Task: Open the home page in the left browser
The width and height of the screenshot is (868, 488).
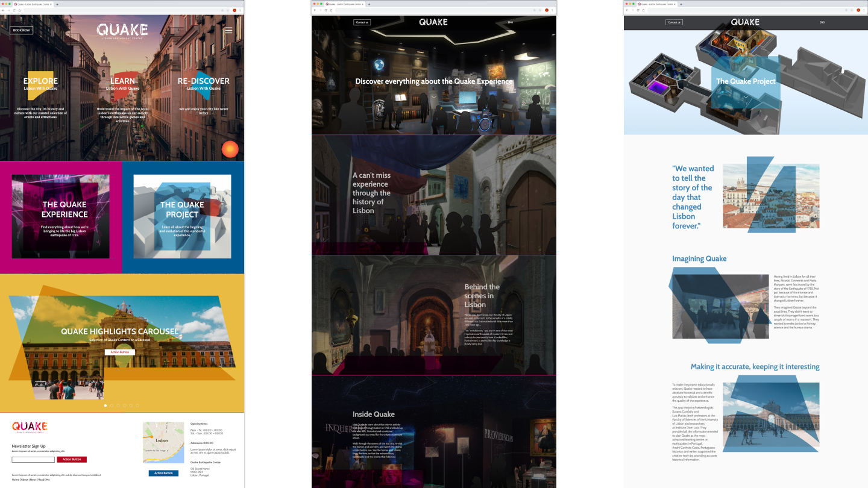Action: pos(19,10)
